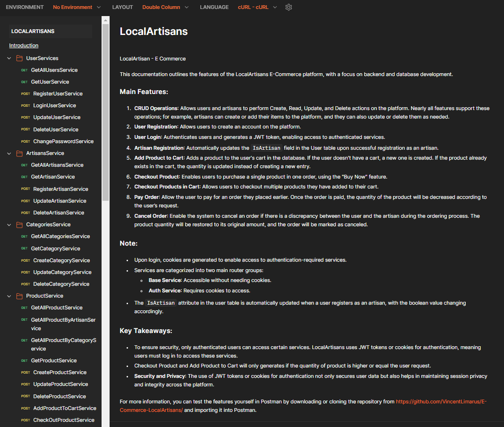This screenshot has width=504, height=427.
Task: Click the 'Cancel Order' feature label
Action: tap(151, 216)
